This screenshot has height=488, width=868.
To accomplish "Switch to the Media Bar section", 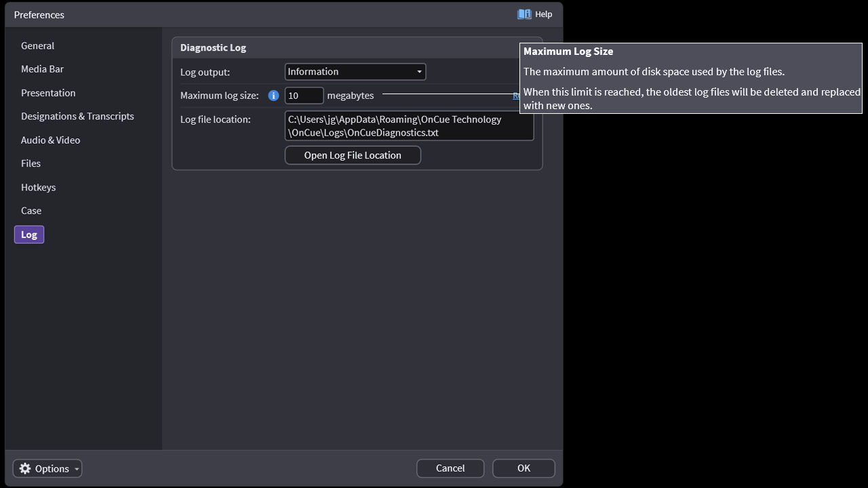I will [x=42, y=69].
